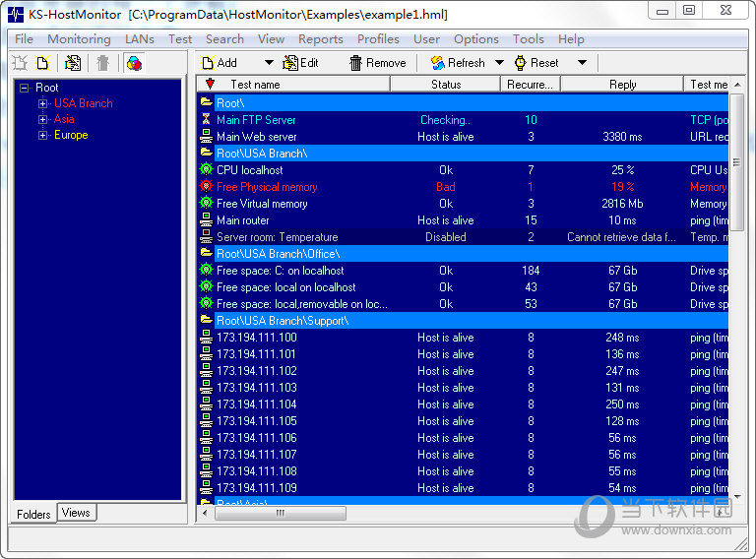Screen dimensions: 756x559
Task: Click the green status icon of CPU localhost
Action: pos(207,169)
